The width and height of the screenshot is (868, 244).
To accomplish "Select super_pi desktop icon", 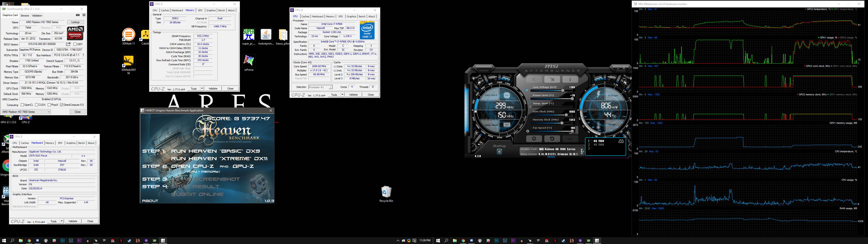I will (x=249, y=36).
